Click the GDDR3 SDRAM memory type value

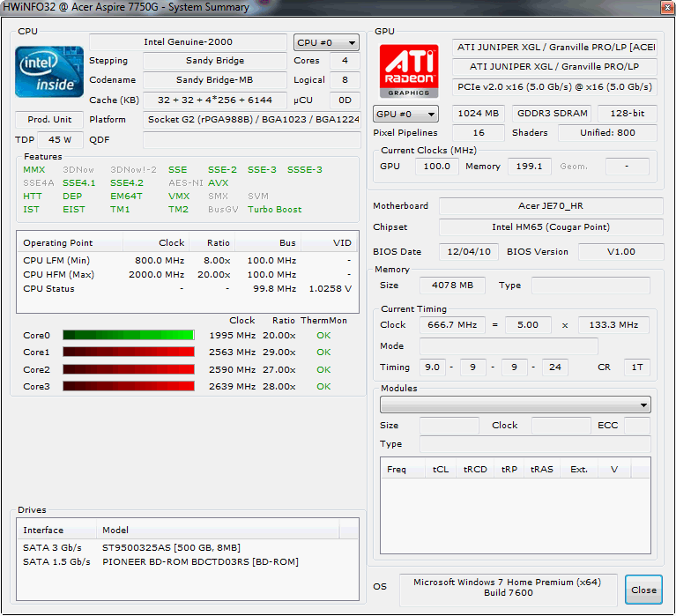point(553,114)
